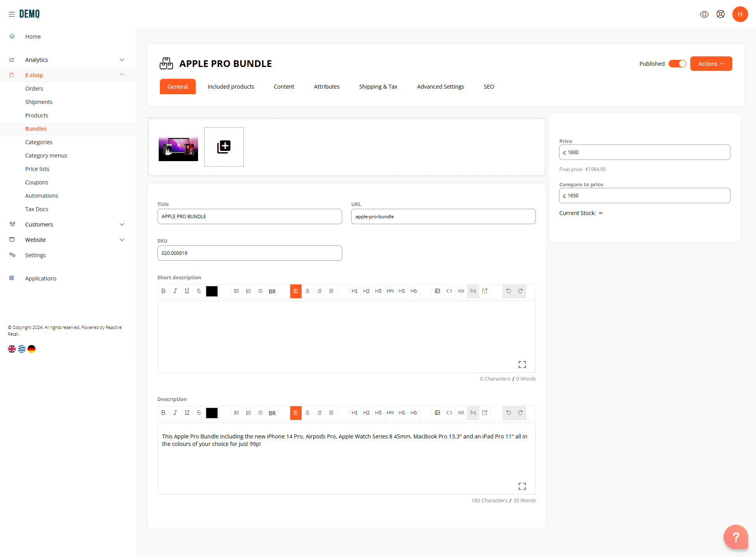Screen dimensions: 756x557
Task: Switch to SEO tab
Action: 489,87
